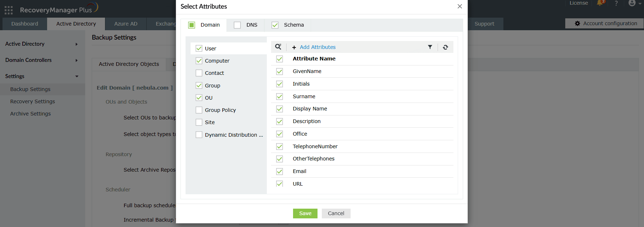644x227 pixels.
Task: Open the apps grid menu icon
Action: point(9,10)
